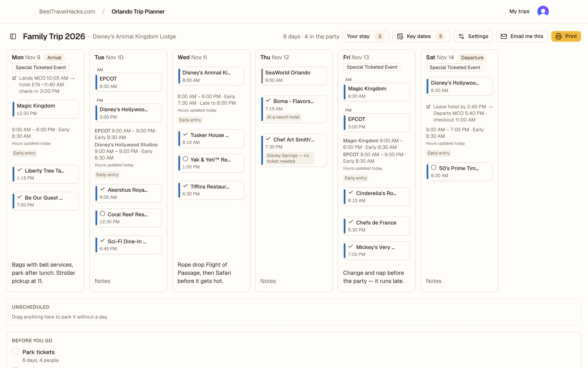Click the sliders icon in Settings
588x368 pixels.
pos(461,37)
